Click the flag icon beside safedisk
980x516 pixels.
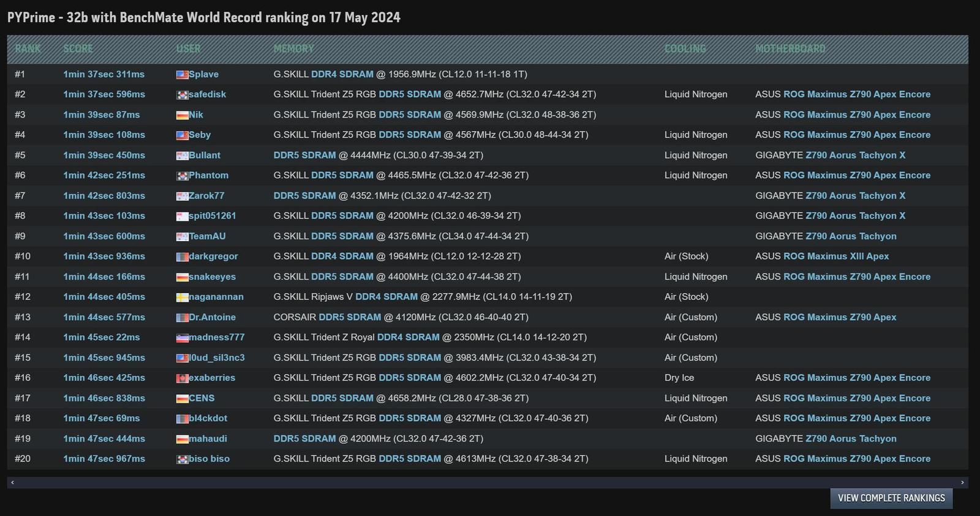click(182, 95)
